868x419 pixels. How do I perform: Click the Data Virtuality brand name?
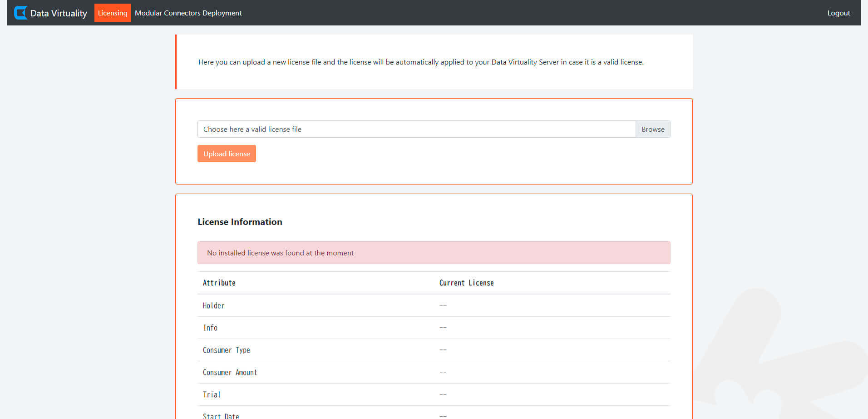(x=59, y=13)
